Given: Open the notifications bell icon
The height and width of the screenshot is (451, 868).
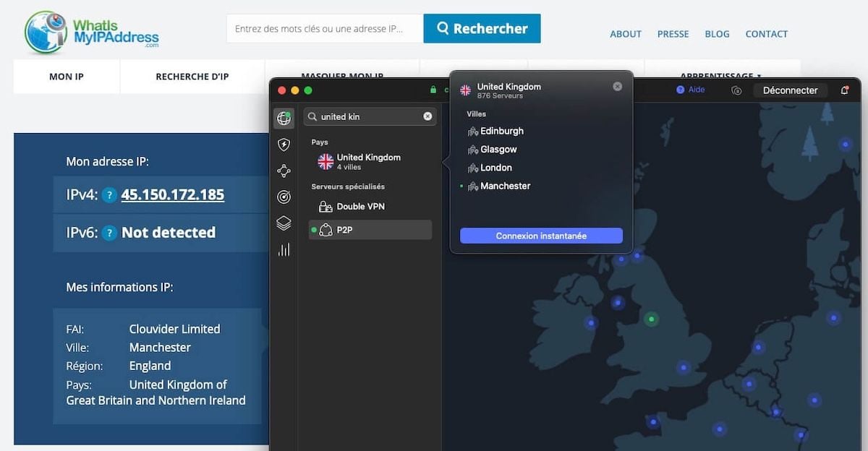Looking at the screenshot, I should click(x=844, y=90).
